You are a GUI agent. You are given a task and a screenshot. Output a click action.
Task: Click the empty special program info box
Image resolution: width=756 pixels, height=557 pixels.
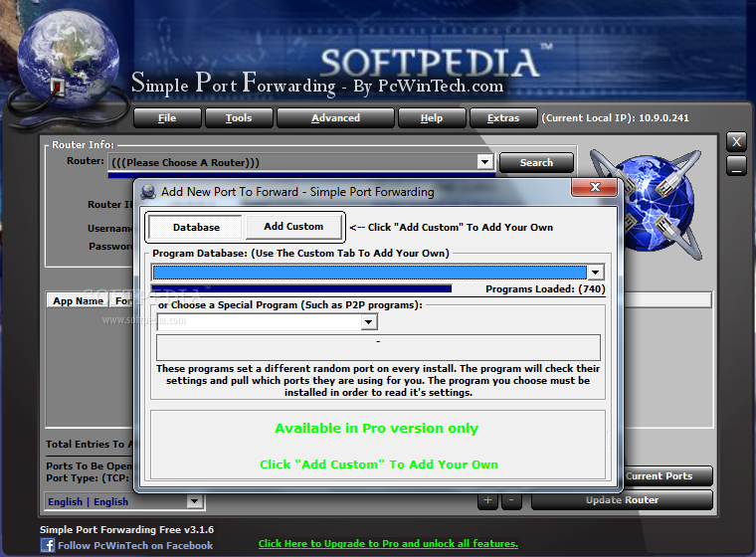(378, 348)
